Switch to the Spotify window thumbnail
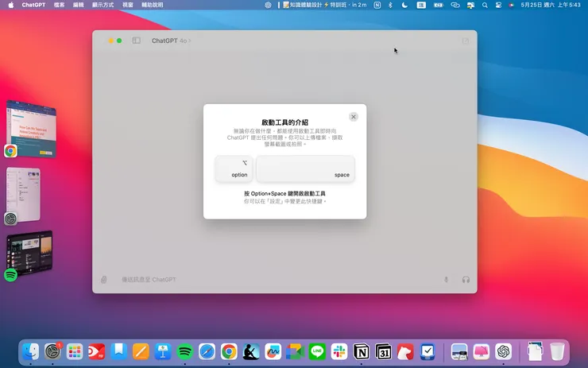This screenshot has width=588, height=368. coord(29,254)
